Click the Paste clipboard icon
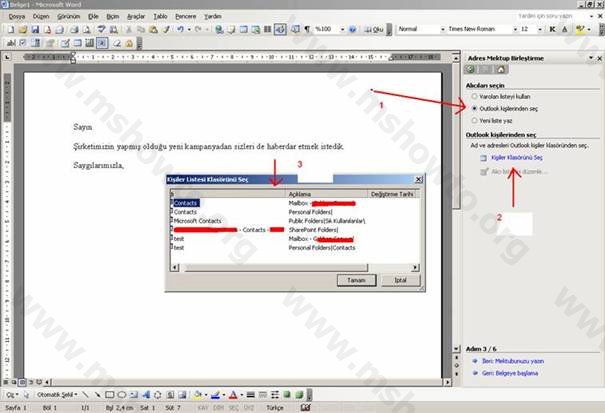The height and width of the screenshot is (413, 605). 153,29
